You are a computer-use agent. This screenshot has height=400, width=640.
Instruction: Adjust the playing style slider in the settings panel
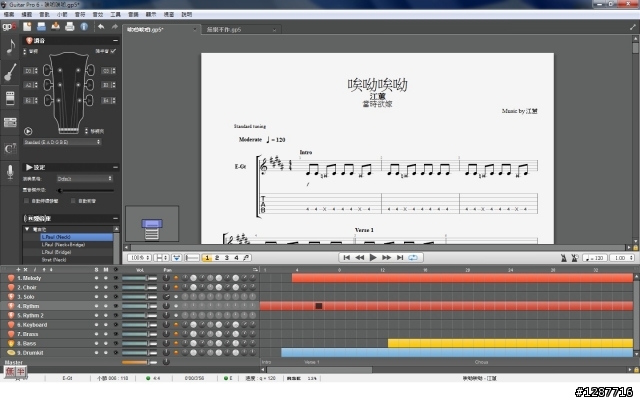[x=86, y=190]
